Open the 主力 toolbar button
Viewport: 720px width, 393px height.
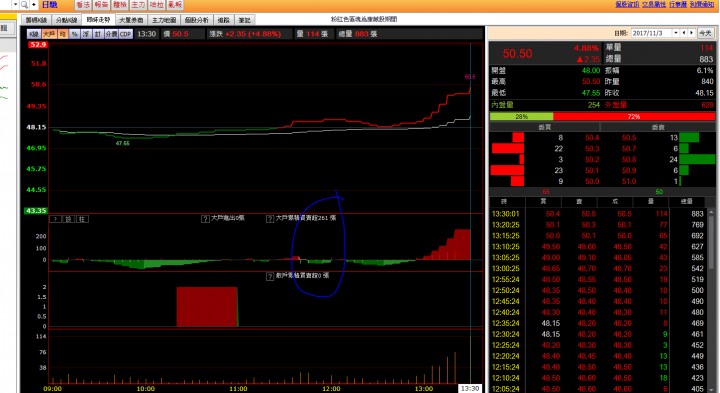point(138,5)
